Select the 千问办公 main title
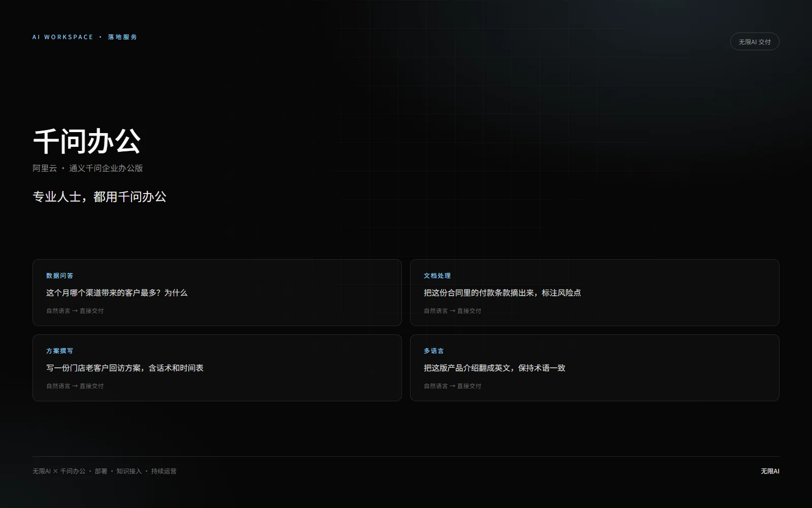The width and height of the screenshot is (812, 508). click(87, 141)
